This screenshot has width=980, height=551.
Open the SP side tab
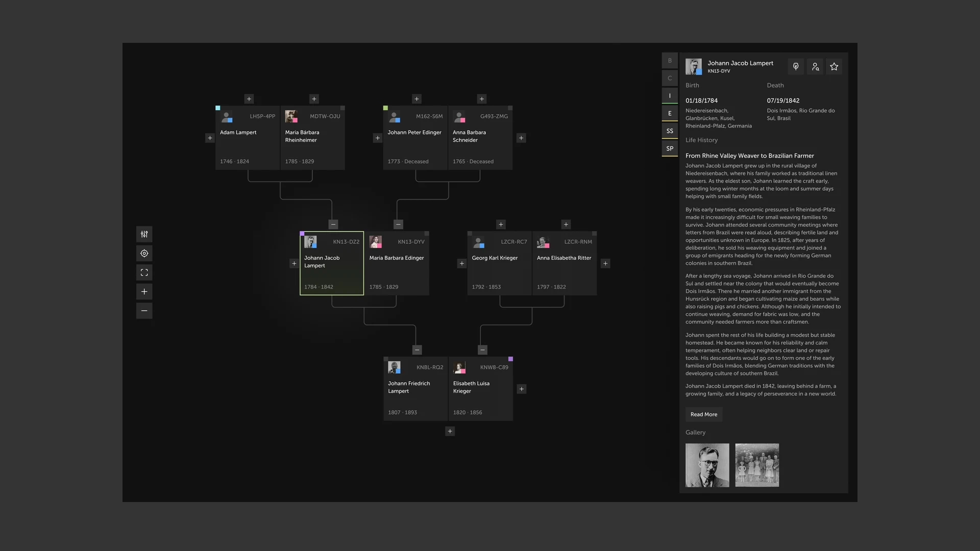(670, 148)
